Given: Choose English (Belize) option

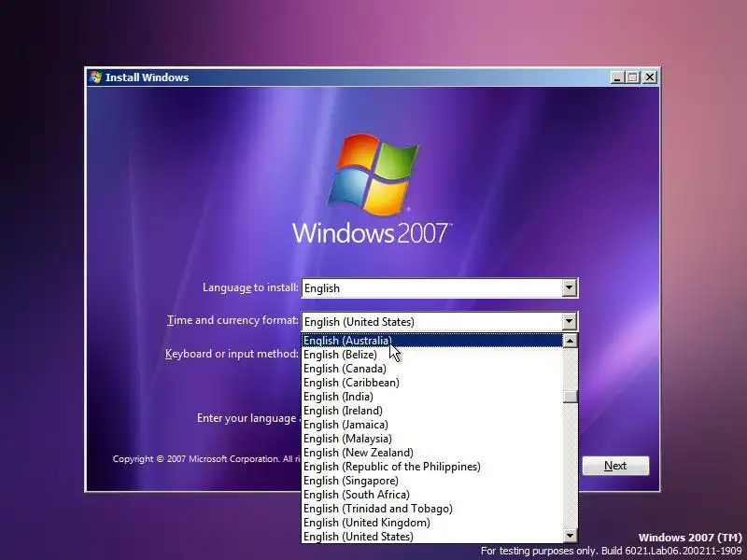Looking at the screenshot, I should click(432, 355).
